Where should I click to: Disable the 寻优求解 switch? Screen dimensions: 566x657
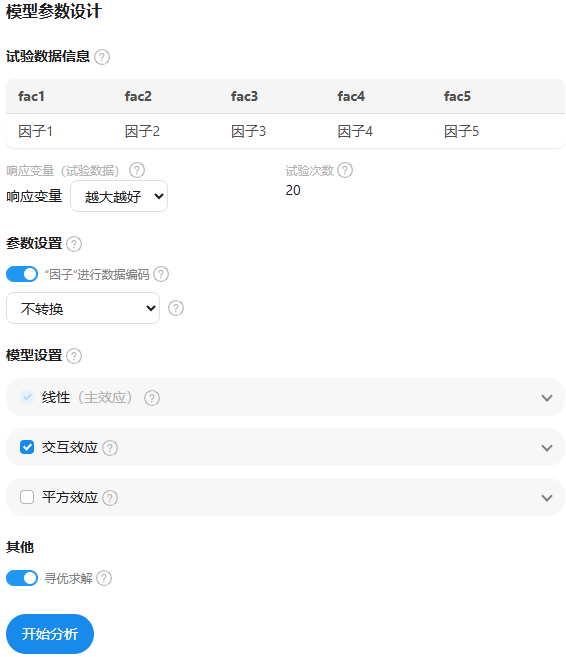coord(22,578)
